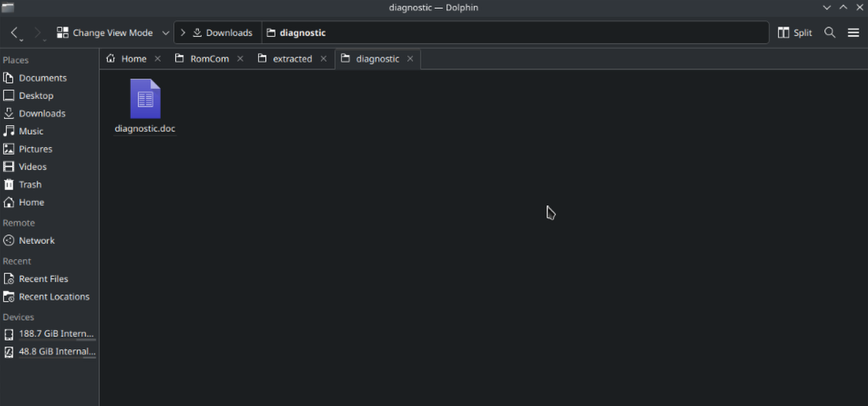The height and width of the screenshot is (406, 868).
Task: Close the diagnostic tab
Action: click(x=410, y=59)
